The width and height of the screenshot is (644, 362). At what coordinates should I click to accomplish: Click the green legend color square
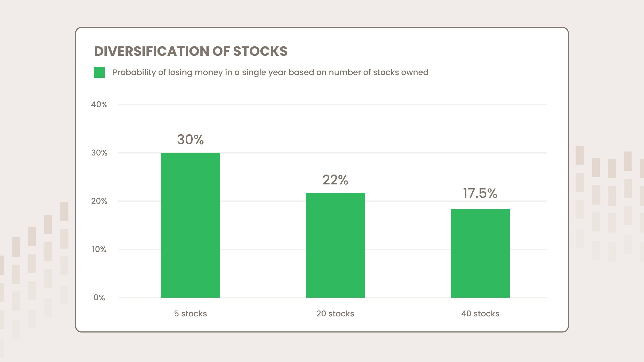[x=99, y=72]
